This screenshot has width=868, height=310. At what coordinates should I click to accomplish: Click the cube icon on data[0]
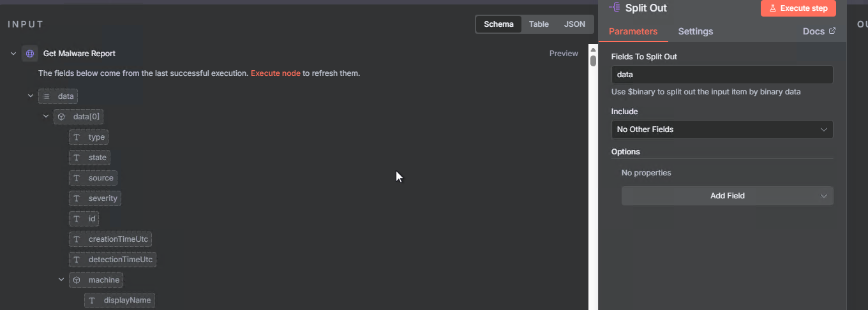[x=62, y=117]
